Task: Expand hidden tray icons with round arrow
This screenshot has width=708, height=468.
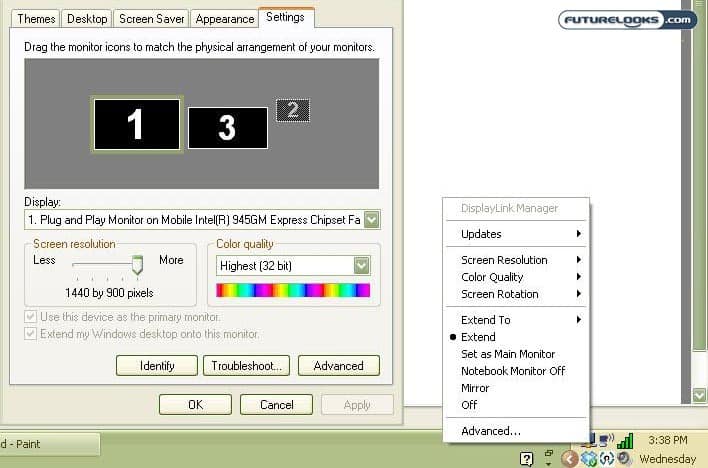Action: tap(568, 458)
